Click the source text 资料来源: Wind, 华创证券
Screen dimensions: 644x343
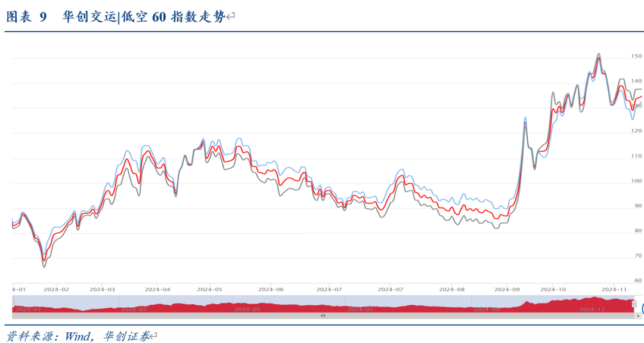(78, 336)
